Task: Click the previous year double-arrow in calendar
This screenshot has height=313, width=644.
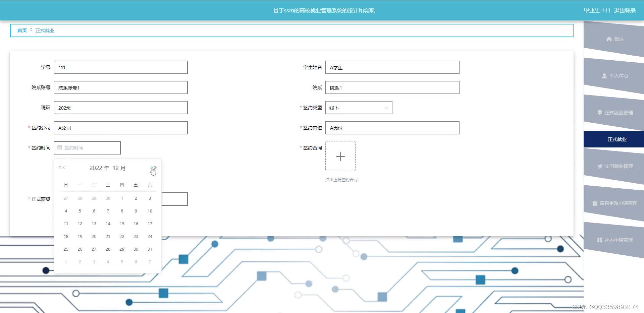Action: coord(60,167)
